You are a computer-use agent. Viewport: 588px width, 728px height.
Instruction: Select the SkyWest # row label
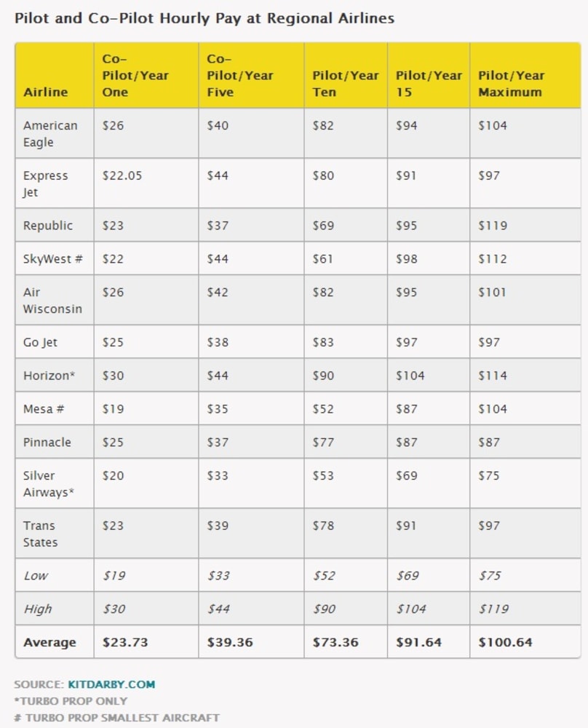click(x=52, y=259)
